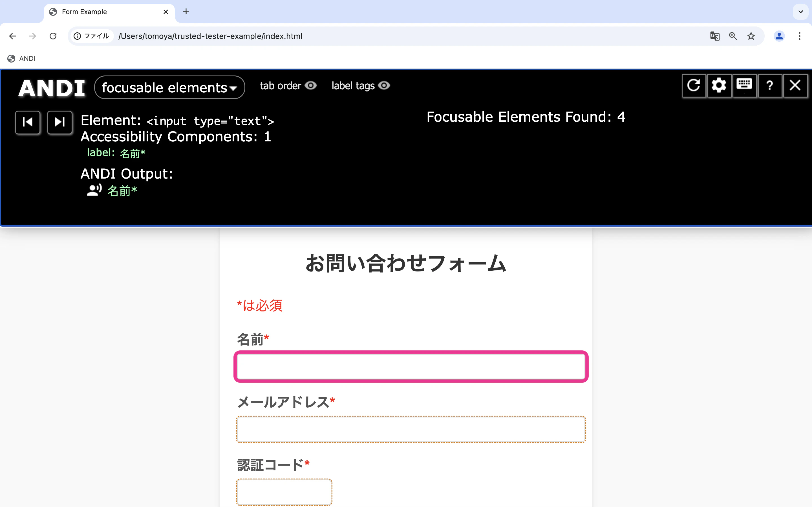Go to next focusable element in ANDI
812x507 pixels.
[x=59, y=123]
